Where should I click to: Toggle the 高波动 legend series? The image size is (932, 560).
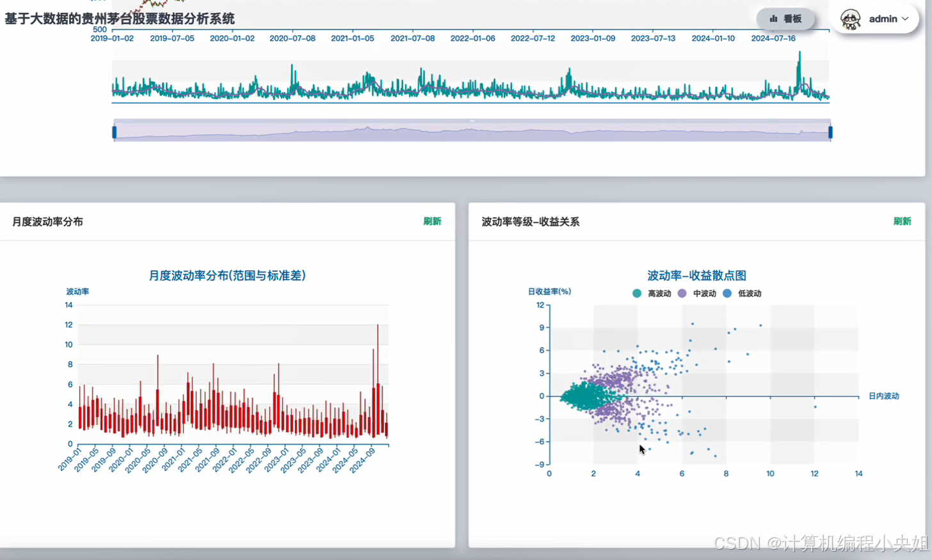pyautogui.click(x=652, y=294)
